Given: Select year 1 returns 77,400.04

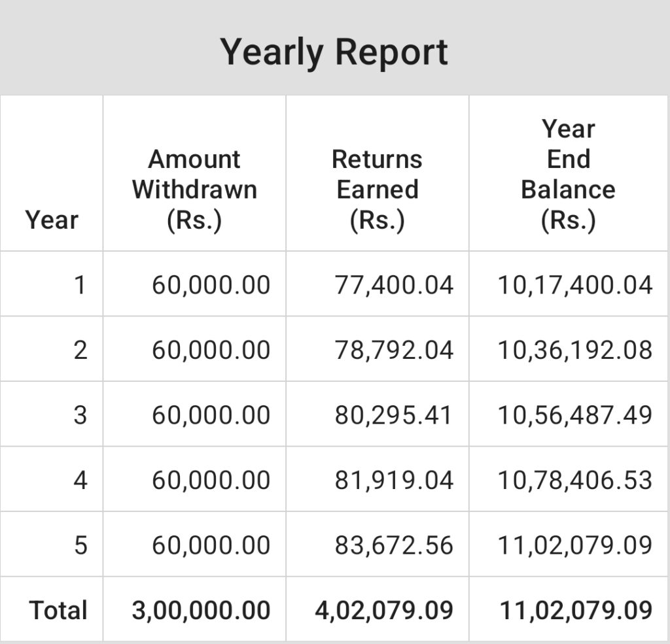Looking at the screenshot, I should point(394,285).
